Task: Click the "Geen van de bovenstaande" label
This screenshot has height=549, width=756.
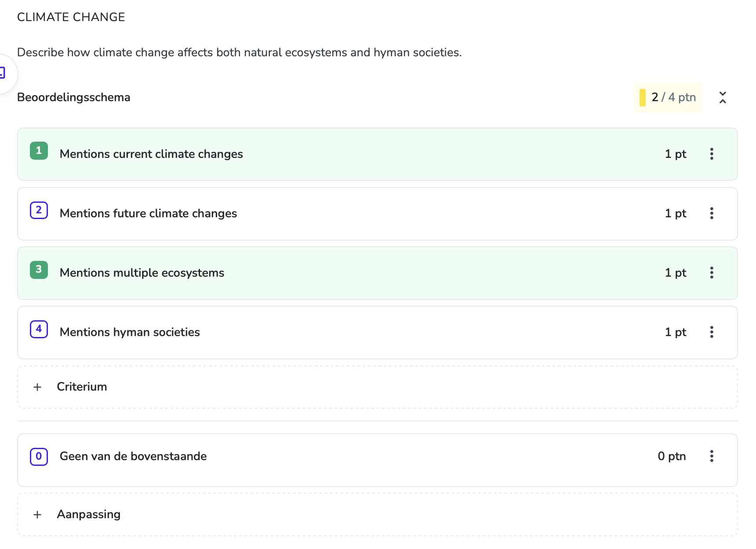Action: pos(133,456)
